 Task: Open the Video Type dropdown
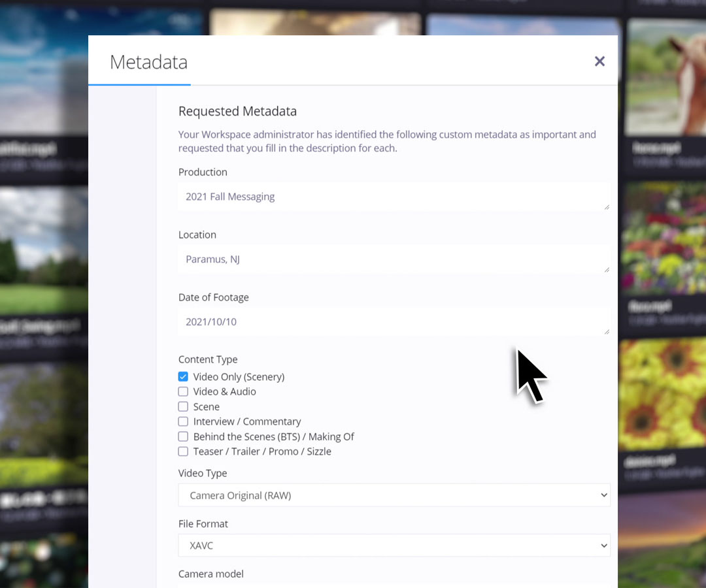(394, 495)
